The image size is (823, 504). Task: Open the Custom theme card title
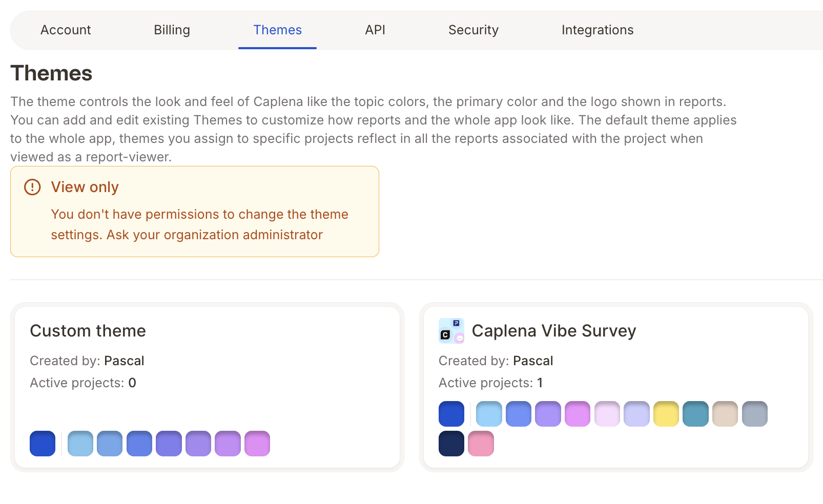pyautogui.click(x=88, y=331)
